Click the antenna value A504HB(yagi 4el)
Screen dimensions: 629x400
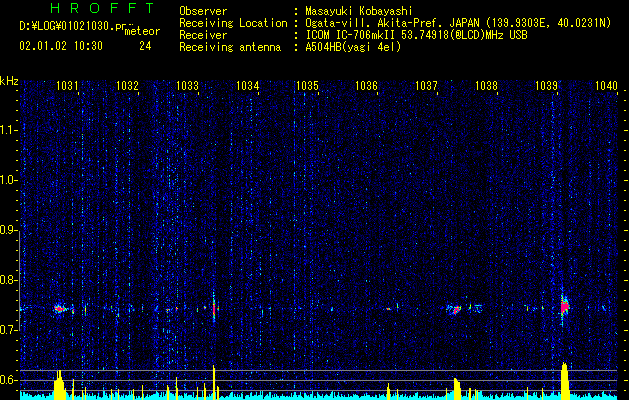coord(353,48)
